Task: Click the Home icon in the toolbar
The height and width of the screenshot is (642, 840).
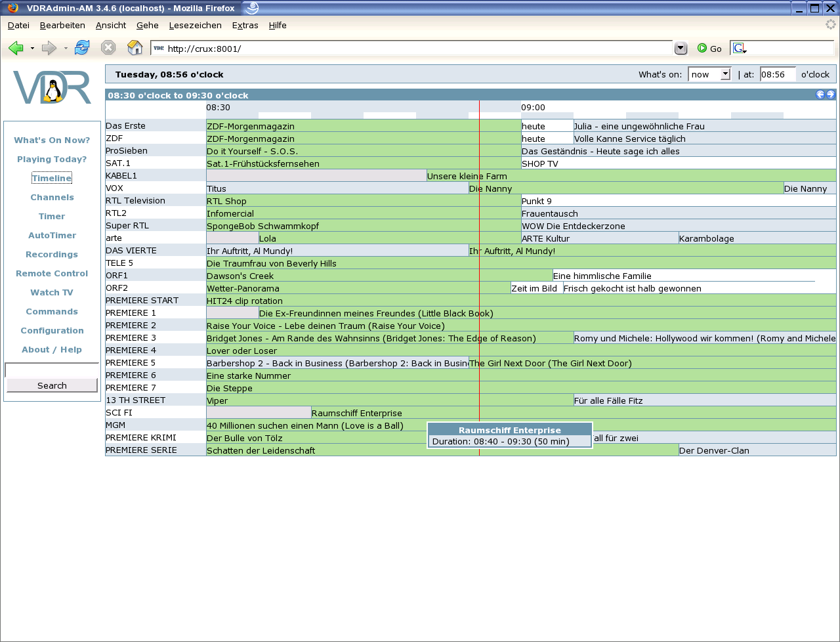Action: click(135, 48)
